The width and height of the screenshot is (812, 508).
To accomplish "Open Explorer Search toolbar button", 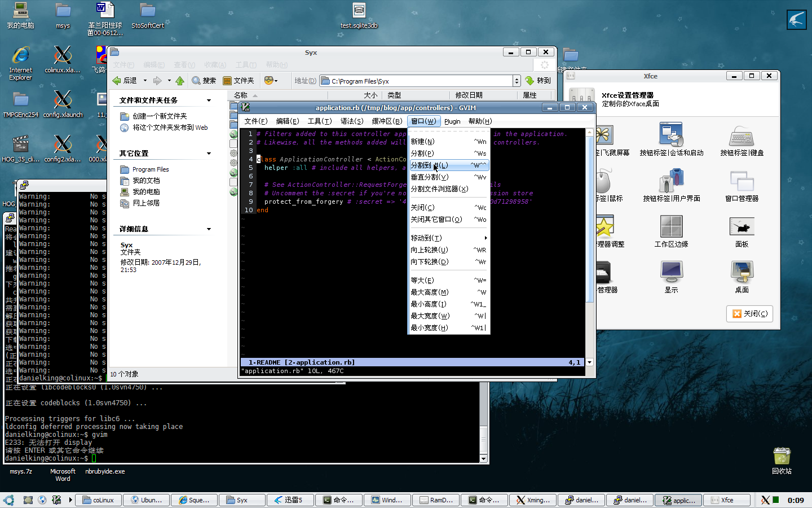I will tap(204, 81).
